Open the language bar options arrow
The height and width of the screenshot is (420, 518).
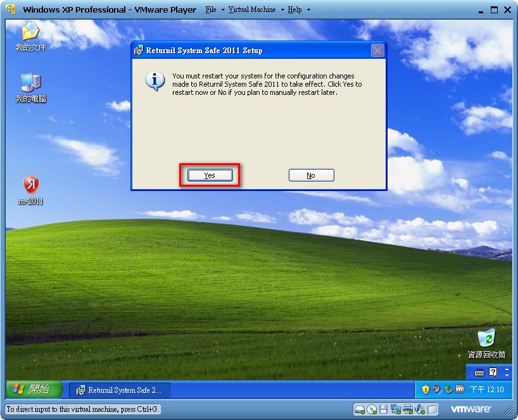click(507, 376)
